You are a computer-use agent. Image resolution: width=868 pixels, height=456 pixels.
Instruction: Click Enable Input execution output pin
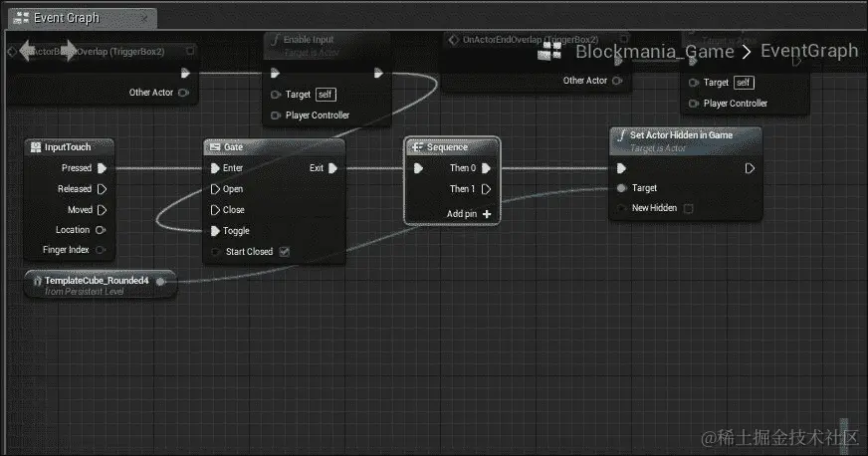(378, 73)
